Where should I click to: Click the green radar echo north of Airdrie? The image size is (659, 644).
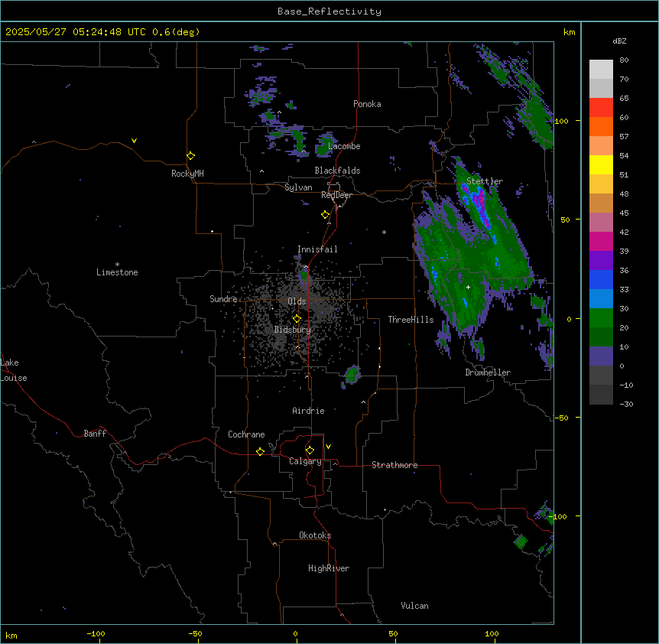point(352,374)
